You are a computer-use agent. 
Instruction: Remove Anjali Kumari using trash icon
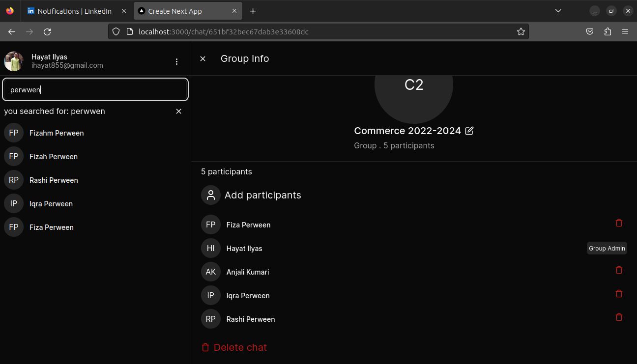pyautogui.click(x=619, y=270)
